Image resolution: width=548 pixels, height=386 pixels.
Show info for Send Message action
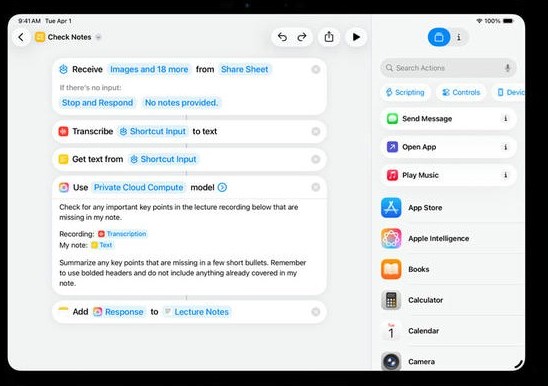[x=505, y=119]
